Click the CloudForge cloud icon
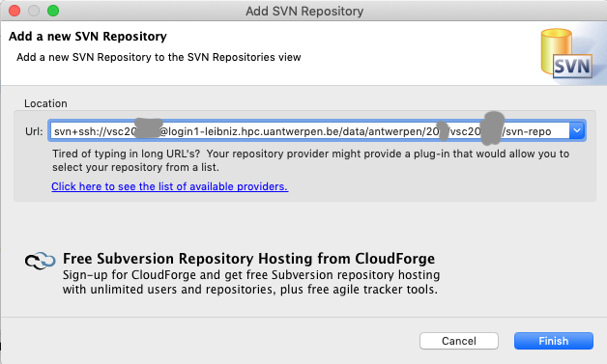The image size is (607, 364). [41, 261]
